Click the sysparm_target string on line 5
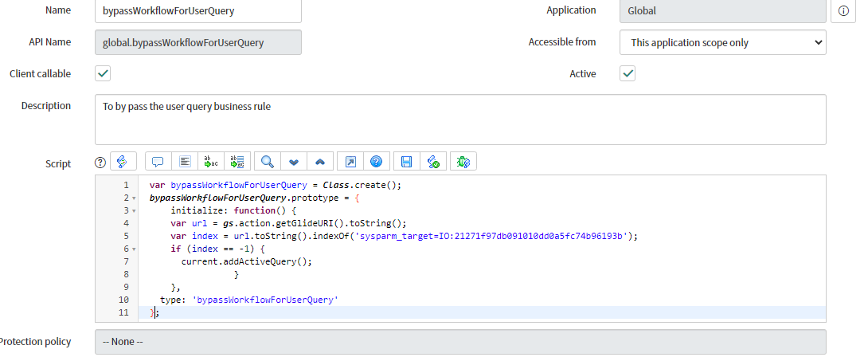 pyautogui.click(x=492, y=236)
